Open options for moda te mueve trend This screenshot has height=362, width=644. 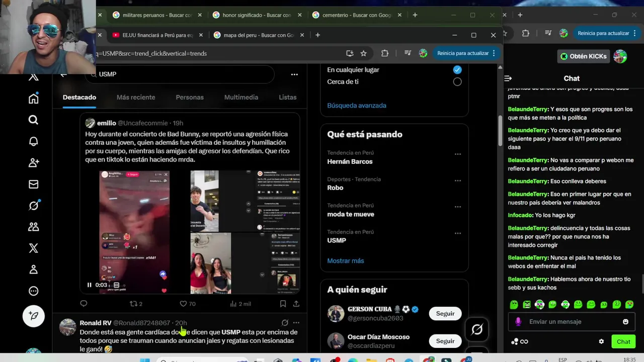coord(457,207)
